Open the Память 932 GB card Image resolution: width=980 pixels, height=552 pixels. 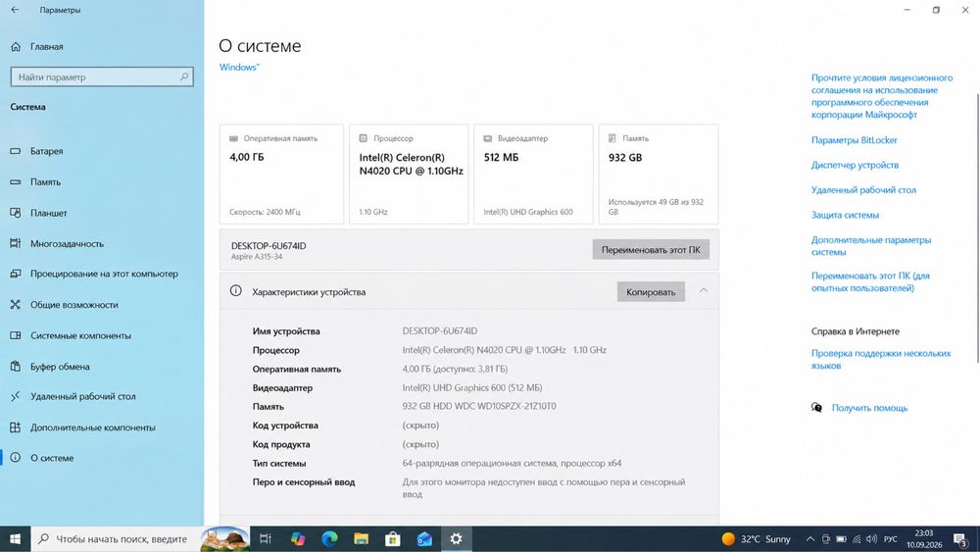(x=659, y=174)
